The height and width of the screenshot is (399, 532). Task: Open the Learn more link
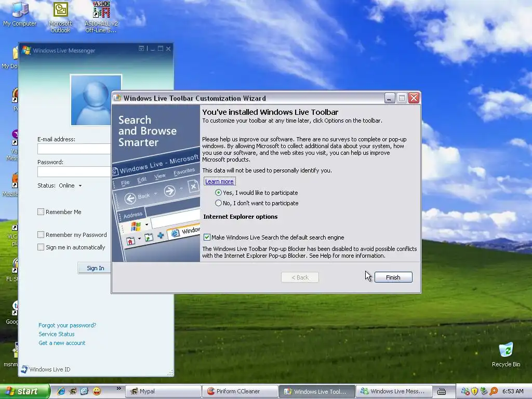coord(219,181)
